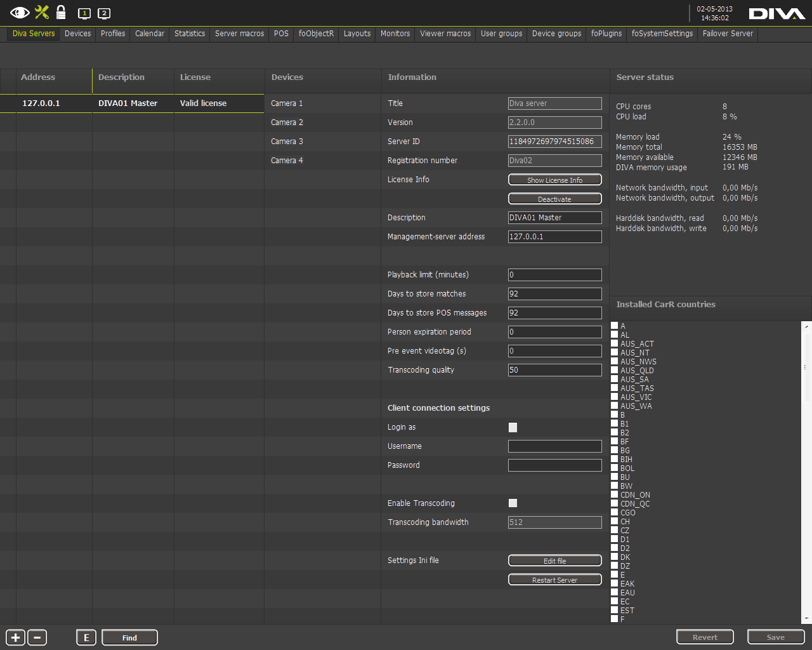This screenshot has height=650, width=812.
Task: Check the AUS_VIC country checkbox
Action: tap(614, 397)
